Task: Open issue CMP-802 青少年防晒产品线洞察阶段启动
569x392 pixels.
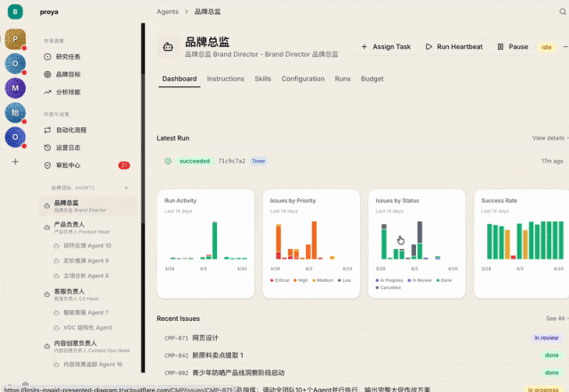Action: click(363, 372)
